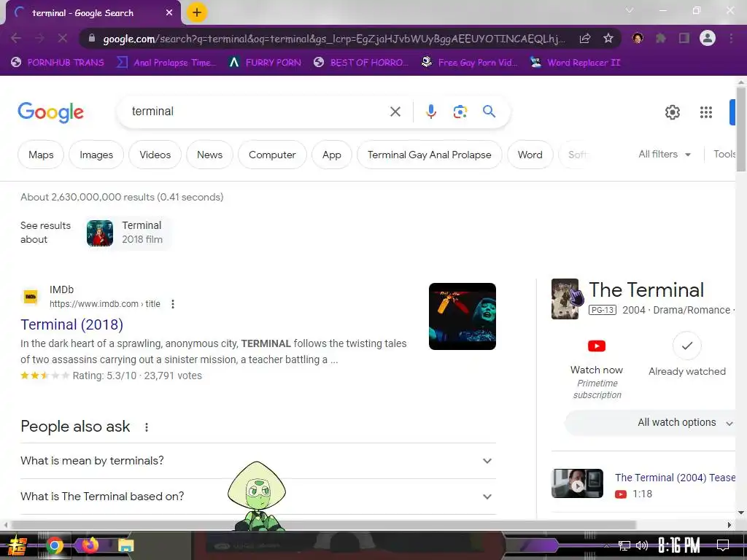Image resolution: width=747 pixels, height=560 pixels.
Task: Open Terminal 2018 film results card
Action: click(128, 233)
